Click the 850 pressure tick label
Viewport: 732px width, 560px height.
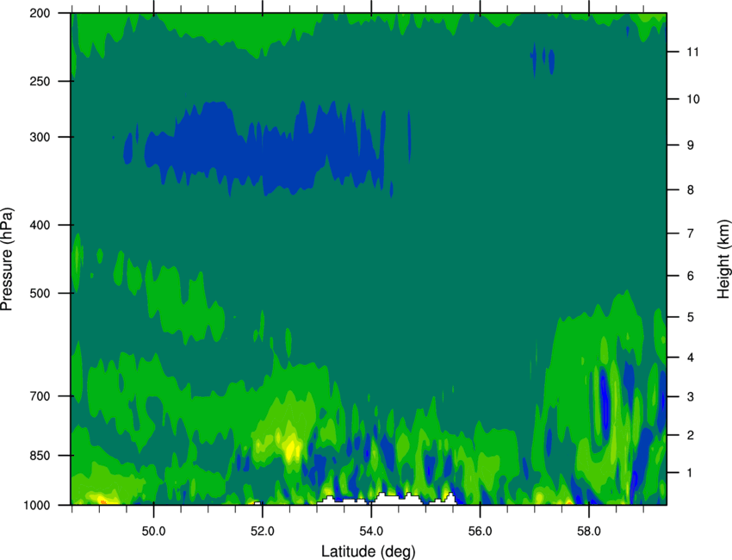40,456
